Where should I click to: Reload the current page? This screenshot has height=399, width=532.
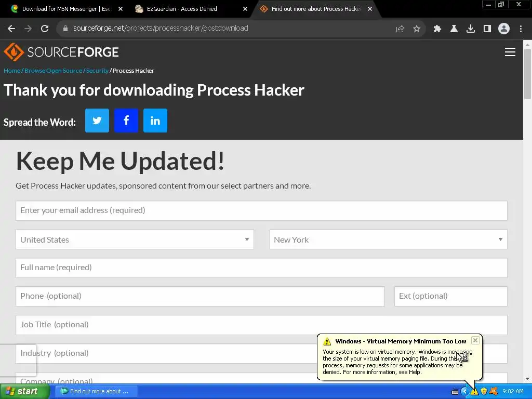click(45, 29)
